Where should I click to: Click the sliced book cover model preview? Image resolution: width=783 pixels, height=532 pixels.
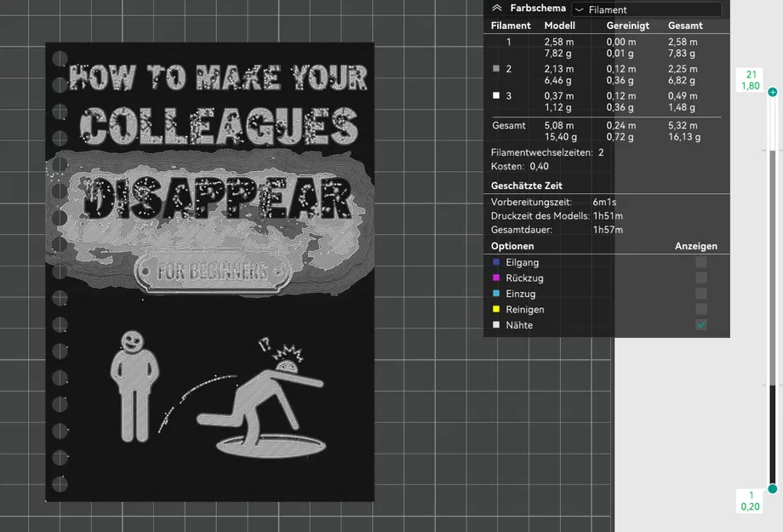point(209,272)
